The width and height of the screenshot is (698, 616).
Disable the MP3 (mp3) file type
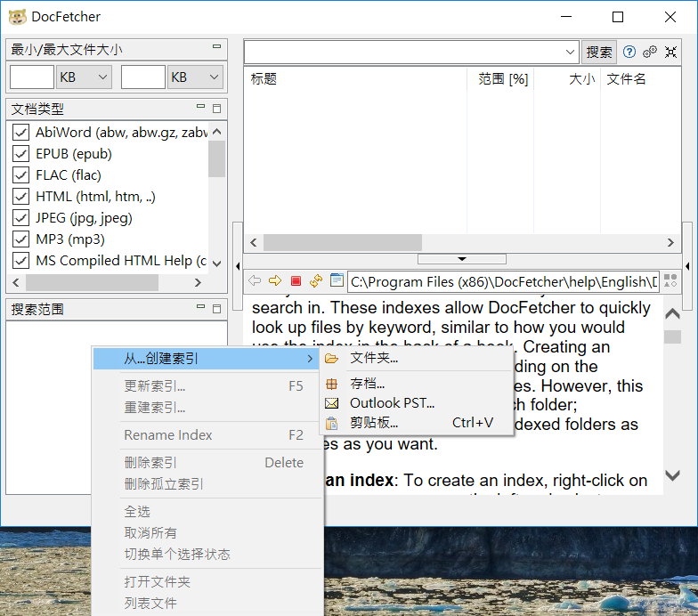coord(21,239)
